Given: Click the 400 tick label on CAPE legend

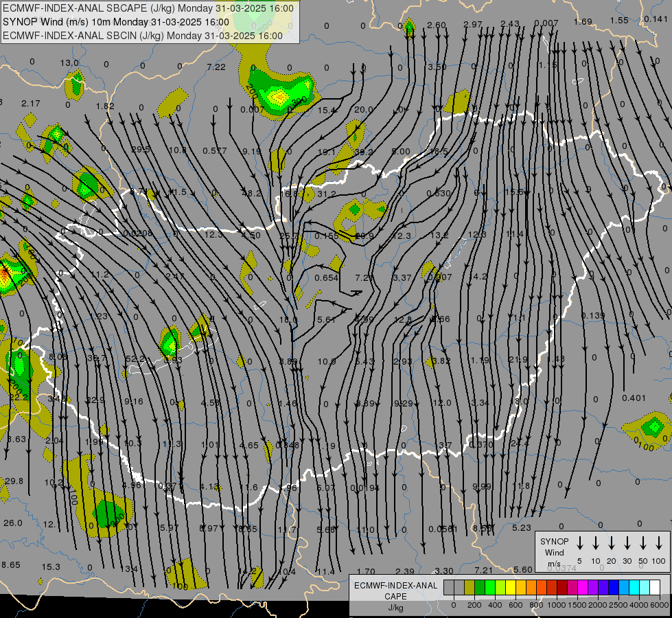Looking at the screenshot, I should (495, 605).
